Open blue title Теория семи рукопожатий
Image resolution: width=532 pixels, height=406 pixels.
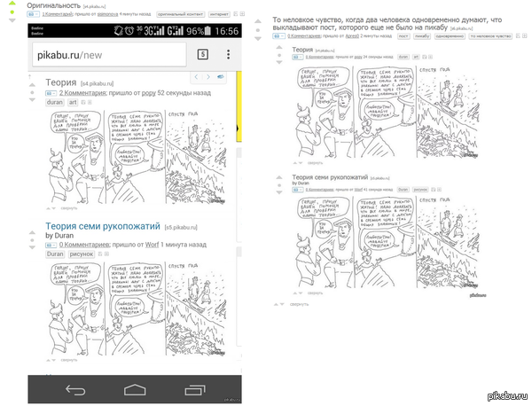coord(103,226)
